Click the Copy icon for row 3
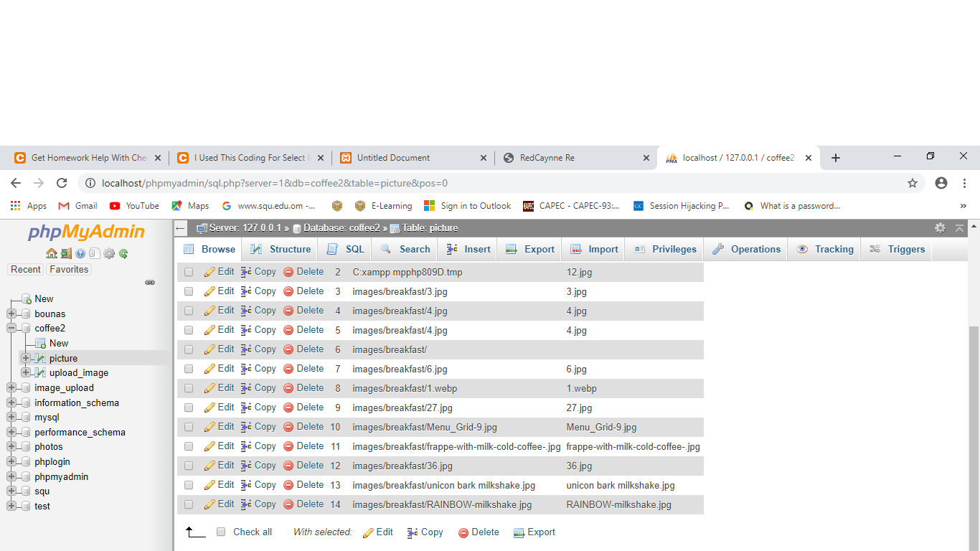The width and height of the screenshot is (980, 551). (x=246, y=291)
